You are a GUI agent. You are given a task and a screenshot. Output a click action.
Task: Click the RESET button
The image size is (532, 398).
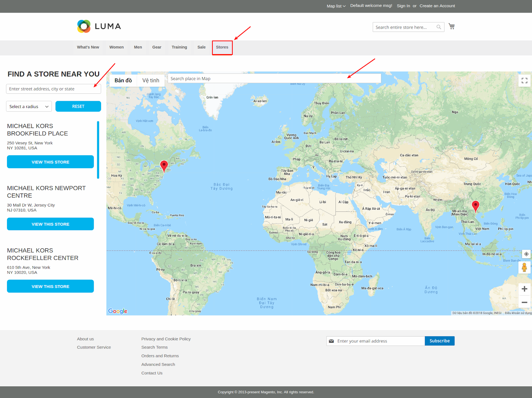tap(78, 106)
